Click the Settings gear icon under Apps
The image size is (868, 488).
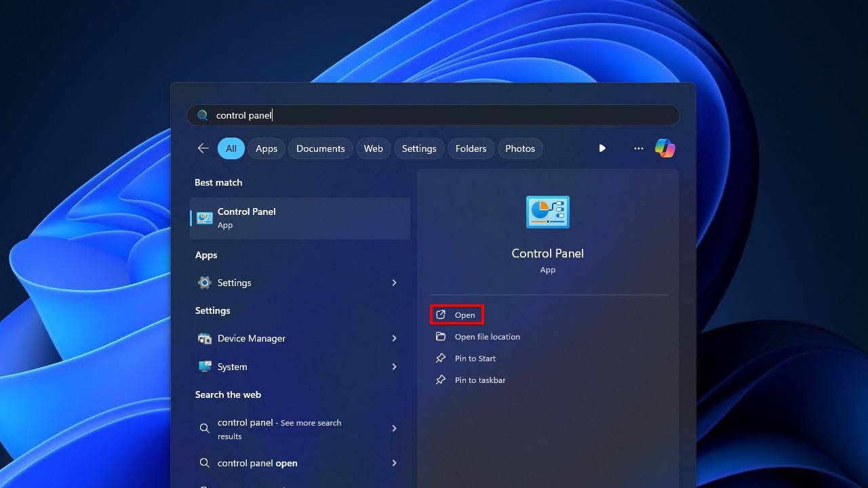pyautogui.click(x=204, y=283)
